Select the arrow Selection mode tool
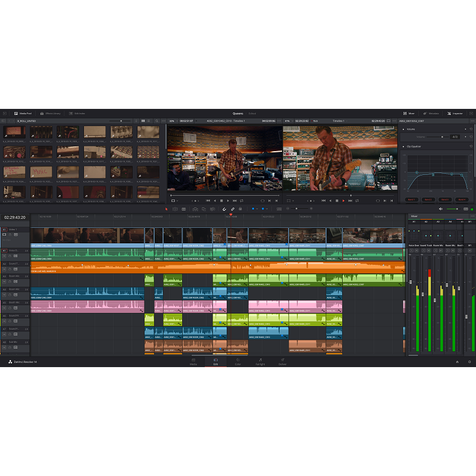 tap(167, 209)
